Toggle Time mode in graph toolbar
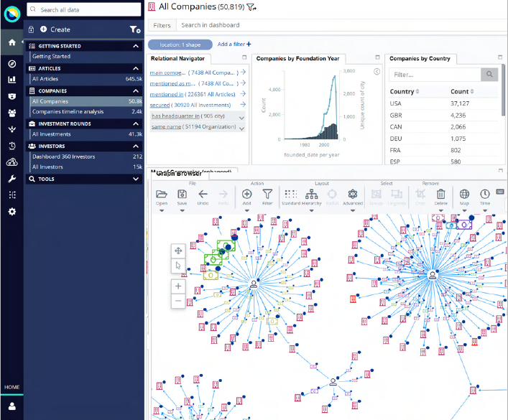This screenshot has width=508, height=420. click(x=485, y=194)
